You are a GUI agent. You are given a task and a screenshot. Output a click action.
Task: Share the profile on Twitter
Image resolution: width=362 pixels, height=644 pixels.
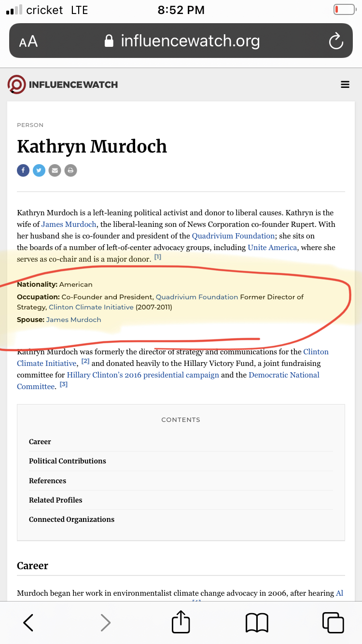[39, 170]
